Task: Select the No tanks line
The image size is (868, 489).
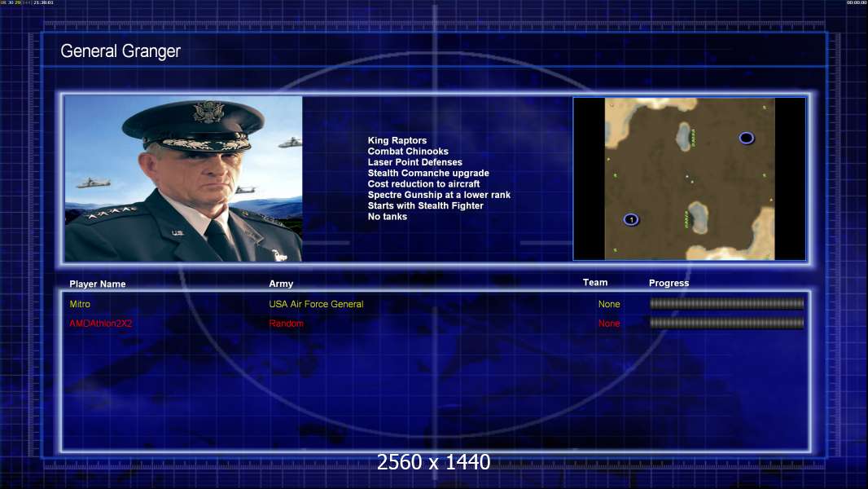Action: click(388, 217)
